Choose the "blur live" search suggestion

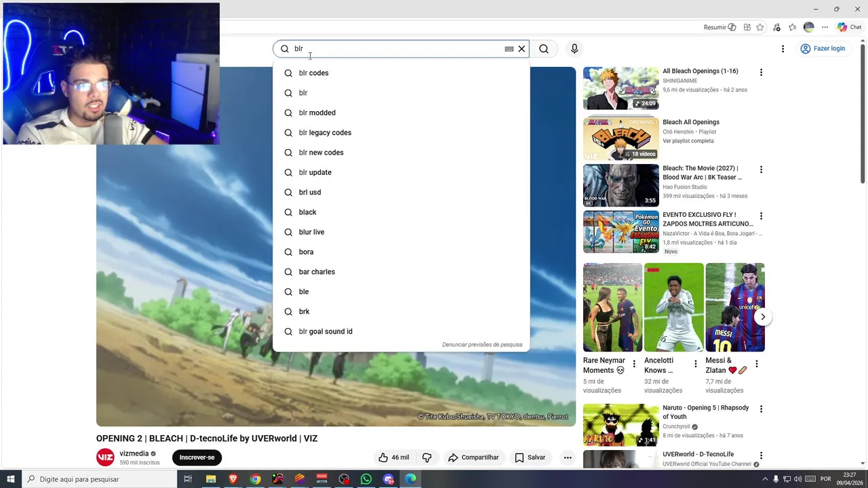coord(401,232)
